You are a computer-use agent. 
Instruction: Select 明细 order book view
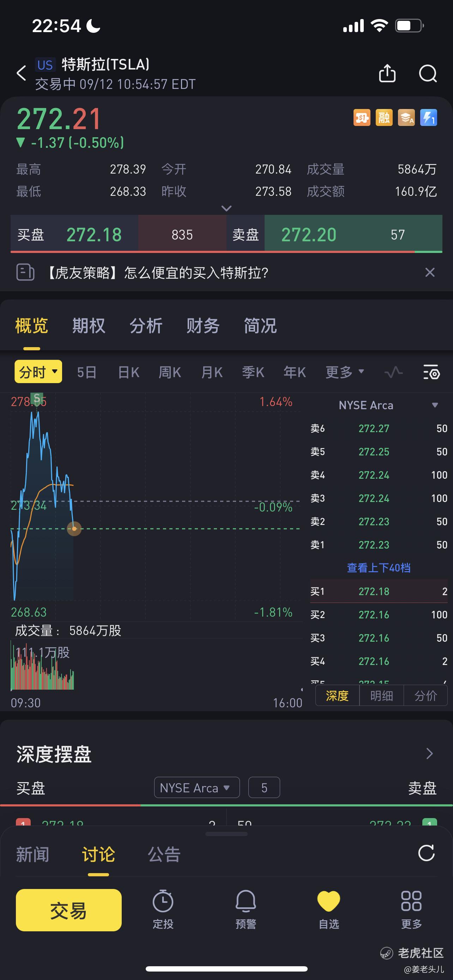pos(381,695)
